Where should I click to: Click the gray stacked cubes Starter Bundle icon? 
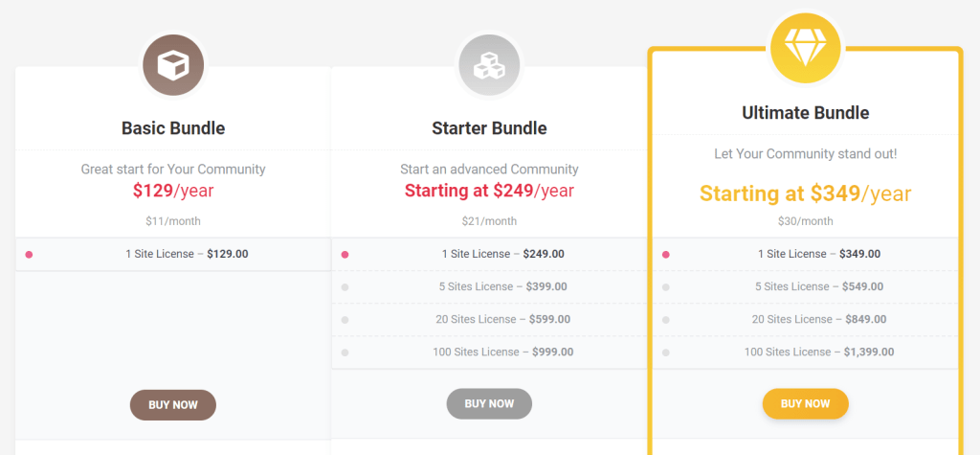489,66
